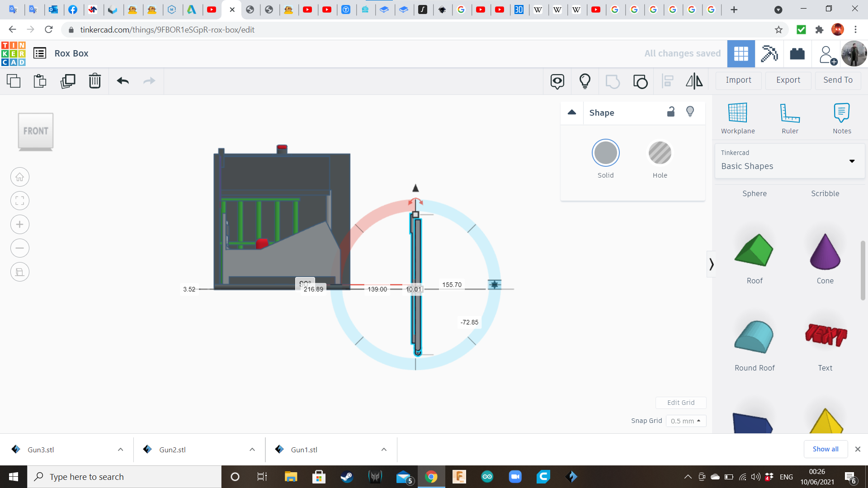Click the Undo arrow

[123, 81]
